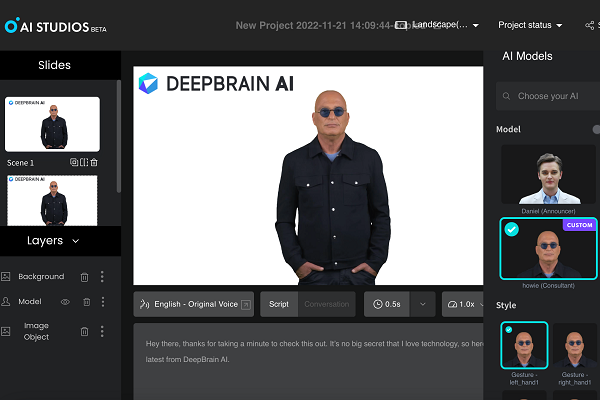Toggle Model layer visibility eye

pos(65,301)
